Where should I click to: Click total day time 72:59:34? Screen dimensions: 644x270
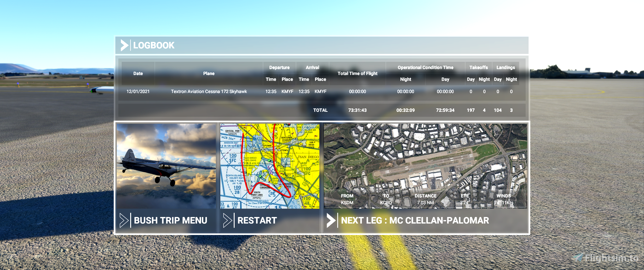pos(445,110)
